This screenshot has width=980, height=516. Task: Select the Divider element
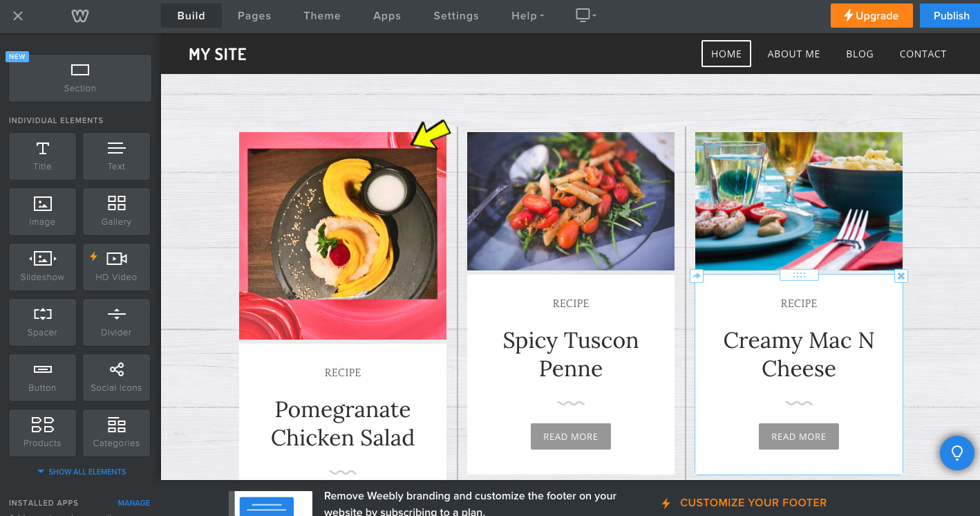click(x=116, y=322)
